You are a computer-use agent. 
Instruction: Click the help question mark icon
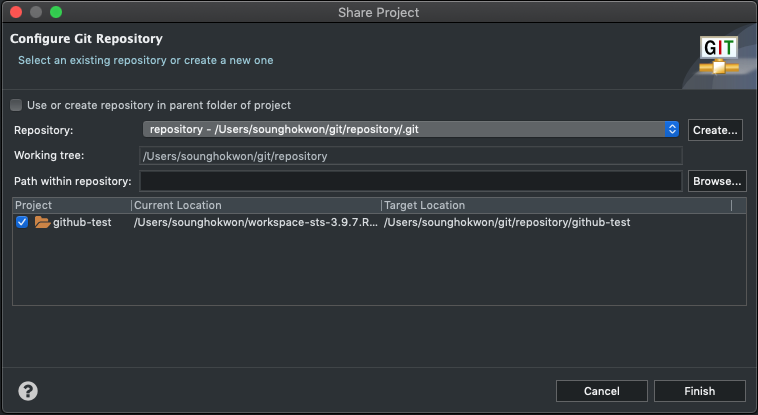coord(28,391)
